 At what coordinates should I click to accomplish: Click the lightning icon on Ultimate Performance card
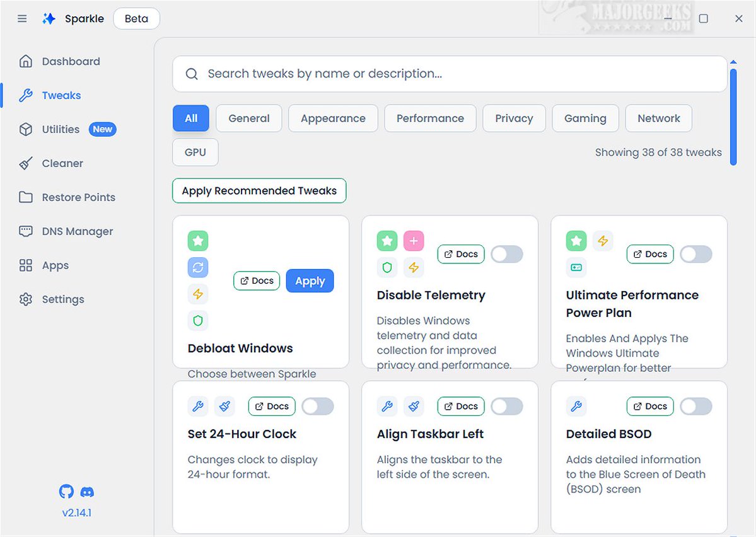(603, 241)
